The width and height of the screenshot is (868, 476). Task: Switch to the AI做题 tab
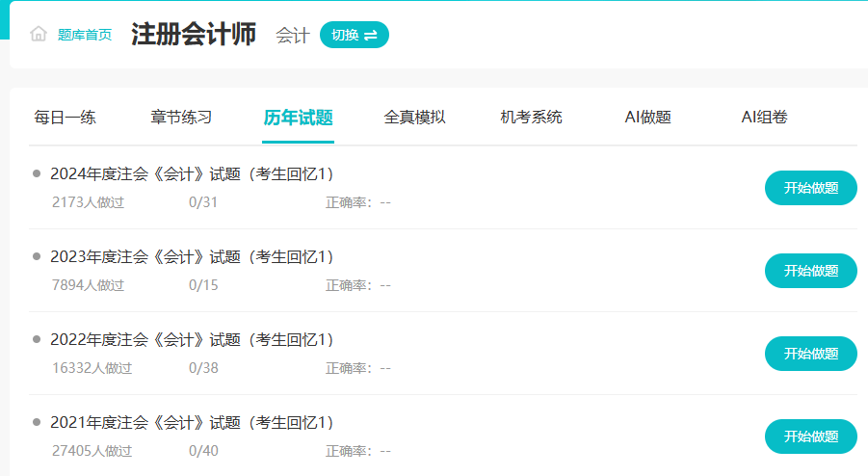tap(647, 118)
